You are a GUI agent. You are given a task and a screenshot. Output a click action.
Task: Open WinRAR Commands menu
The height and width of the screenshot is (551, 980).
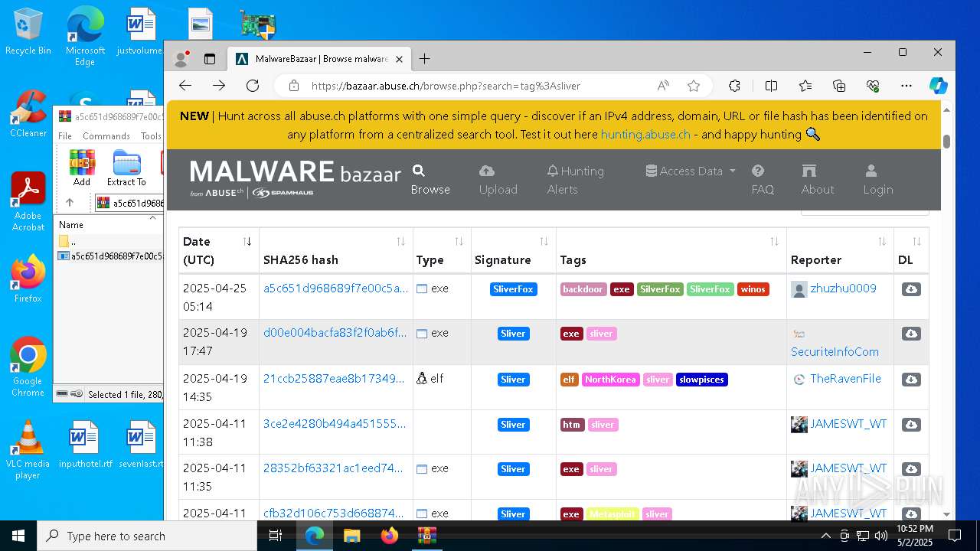tap(106, 135)
